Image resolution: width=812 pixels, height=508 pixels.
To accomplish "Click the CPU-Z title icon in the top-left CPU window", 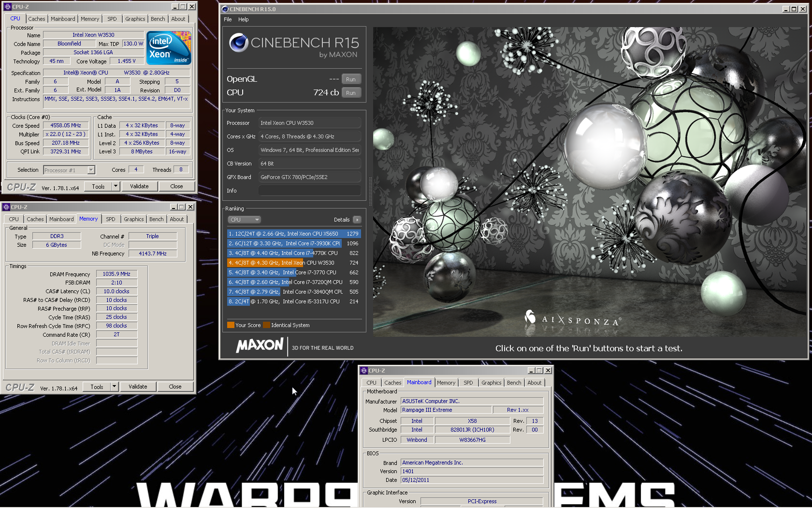I will (x=7, y=7).
